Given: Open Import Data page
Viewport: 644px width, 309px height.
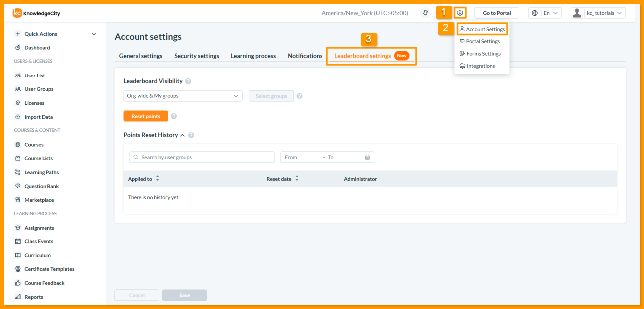Looking at the screenshot, I should [x=38, y=117].
